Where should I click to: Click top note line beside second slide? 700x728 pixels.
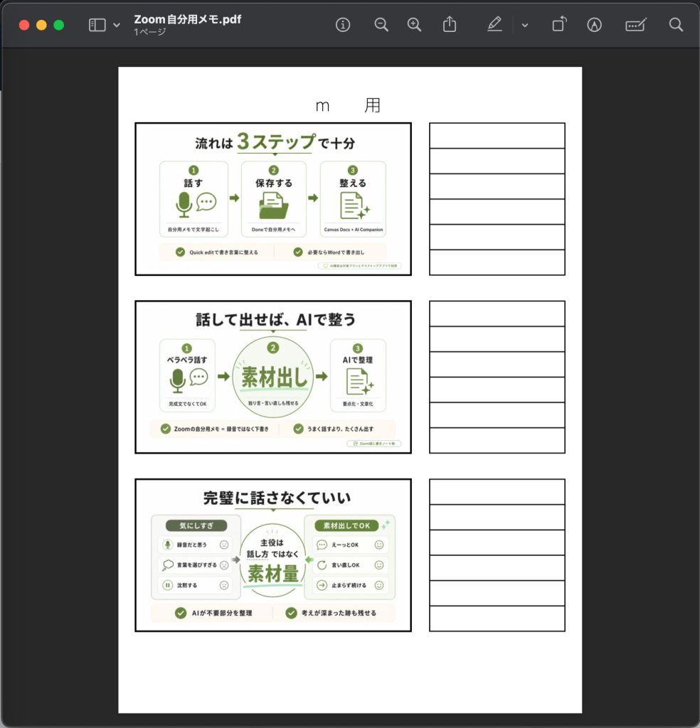(x=497, y=314)
